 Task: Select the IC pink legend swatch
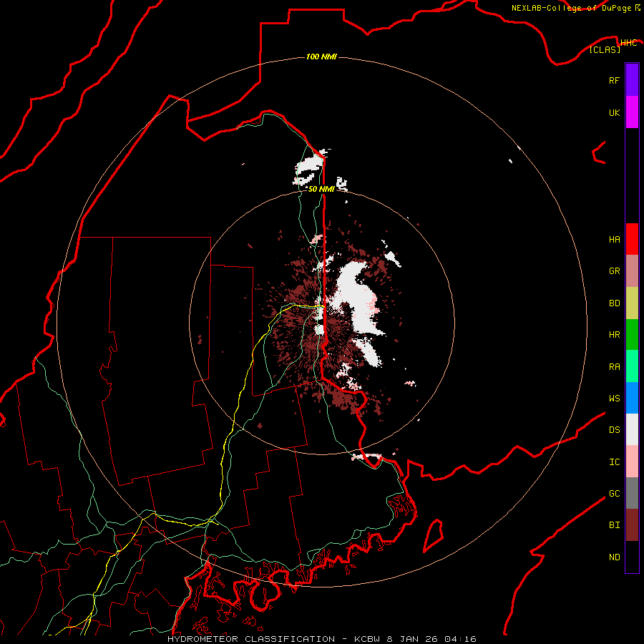click(x=632, y=462)
